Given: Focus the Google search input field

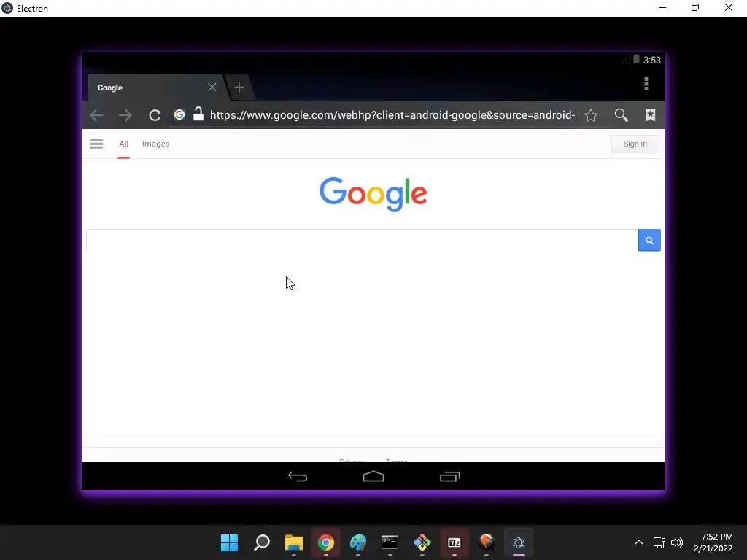Looking at the screenshot, I should 362,240.
